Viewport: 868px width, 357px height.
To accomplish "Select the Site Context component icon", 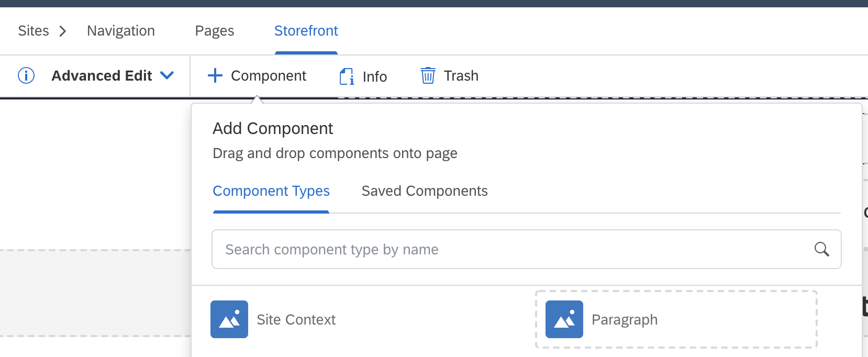I will [x=229, y=319].
